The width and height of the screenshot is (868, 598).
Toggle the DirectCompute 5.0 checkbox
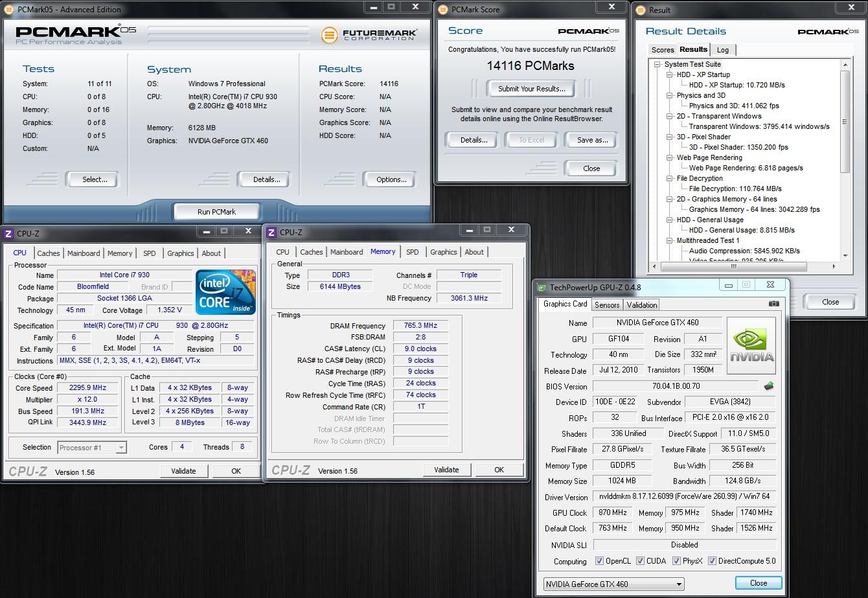click(x=712, y=561)
